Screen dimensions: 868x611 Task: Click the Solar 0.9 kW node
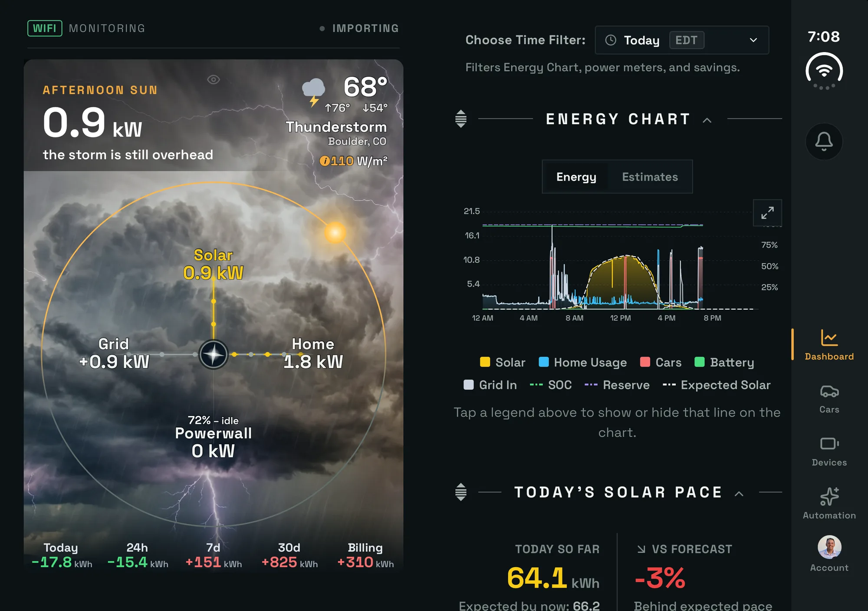pos(213,264)
